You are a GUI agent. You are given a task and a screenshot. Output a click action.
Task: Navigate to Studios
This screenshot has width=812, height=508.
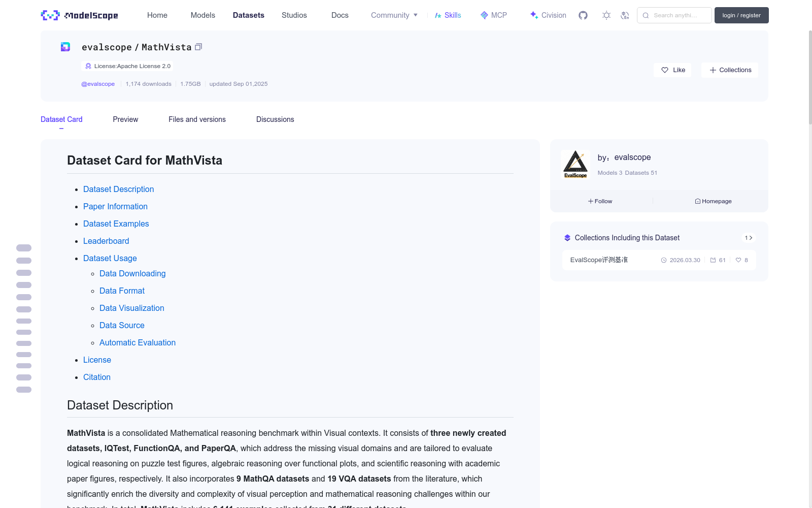[x=294, y=15]
